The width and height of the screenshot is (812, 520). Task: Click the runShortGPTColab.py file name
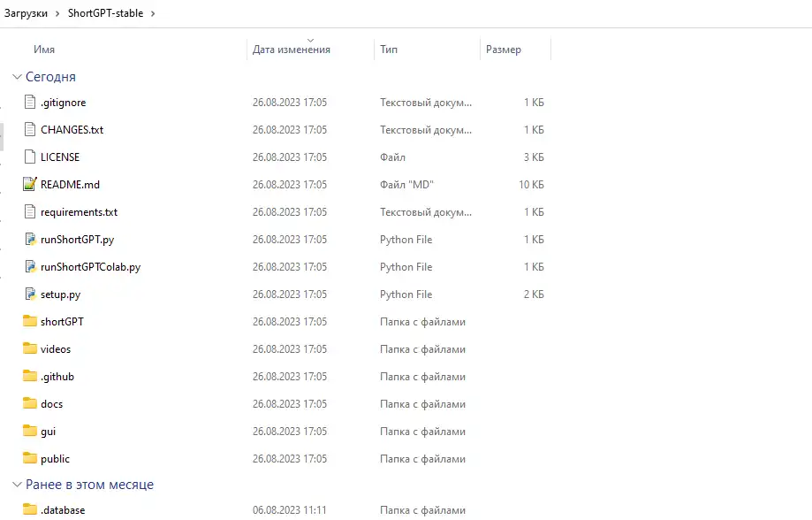coord(91,267)
